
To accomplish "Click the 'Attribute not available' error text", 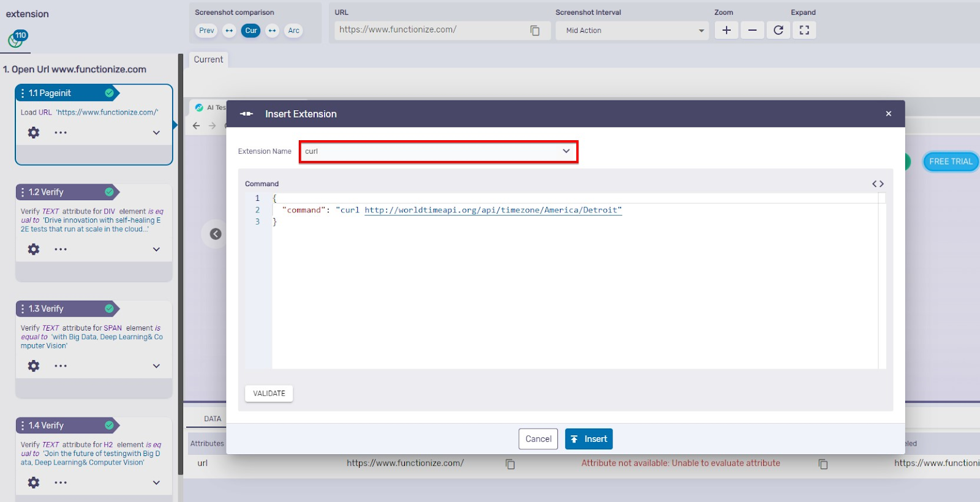I will click(680, 463).
